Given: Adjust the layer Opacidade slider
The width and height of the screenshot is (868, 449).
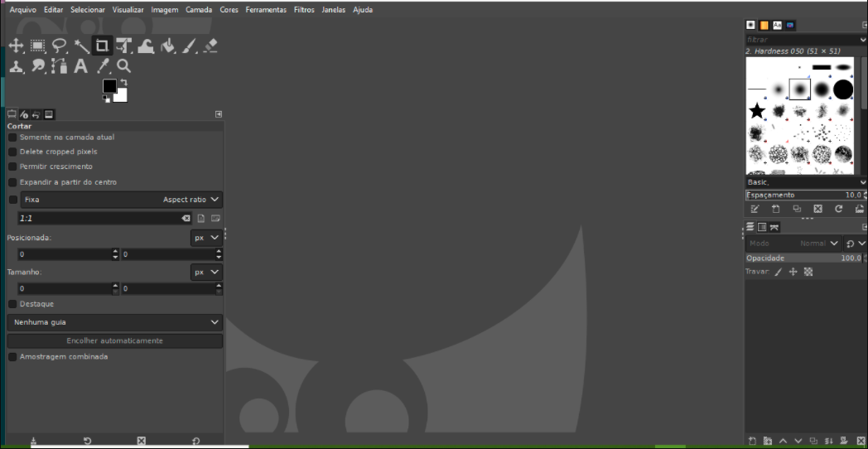Looking at the screenshot, I should [803, 258].
